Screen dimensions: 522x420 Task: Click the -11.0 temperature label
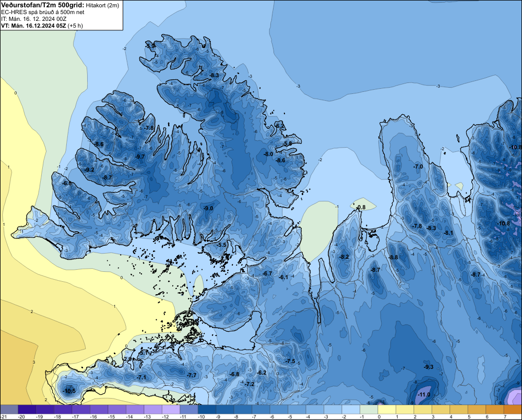(x=424, y=395)
